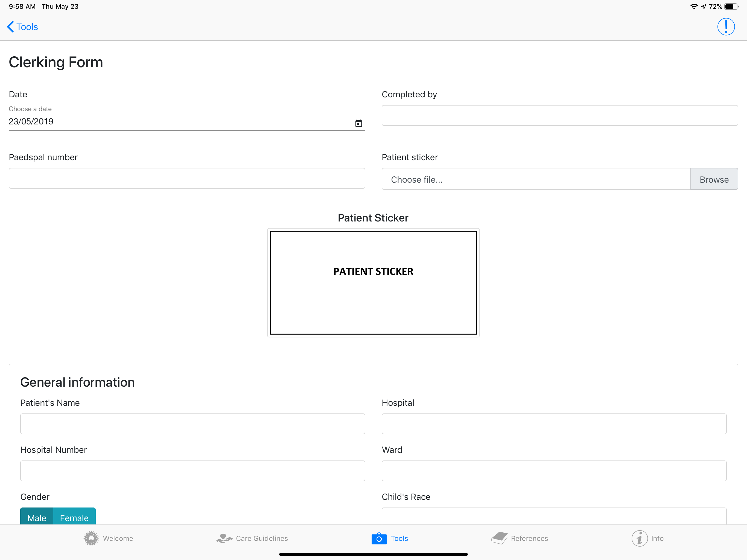Go back to Tools
The image size is (747, 560).
[x=22, y=27]
